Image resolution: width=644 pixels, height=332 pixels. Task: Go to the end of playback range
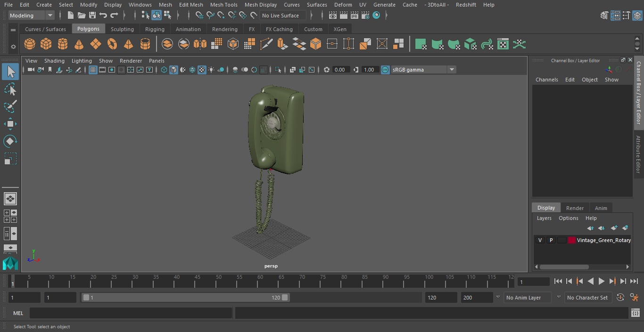coord(634,281)
